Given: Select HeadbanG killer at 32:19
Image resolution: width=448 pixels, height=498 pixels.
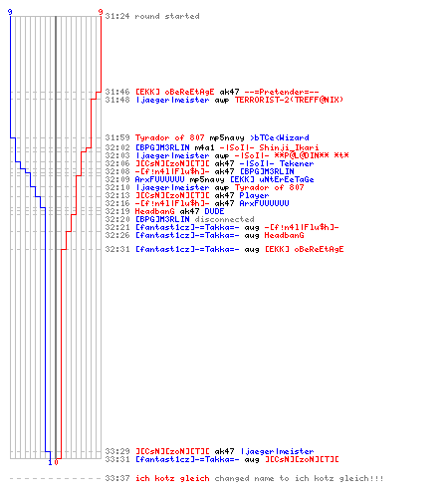Looking at the screenshot, I should 154,211.
